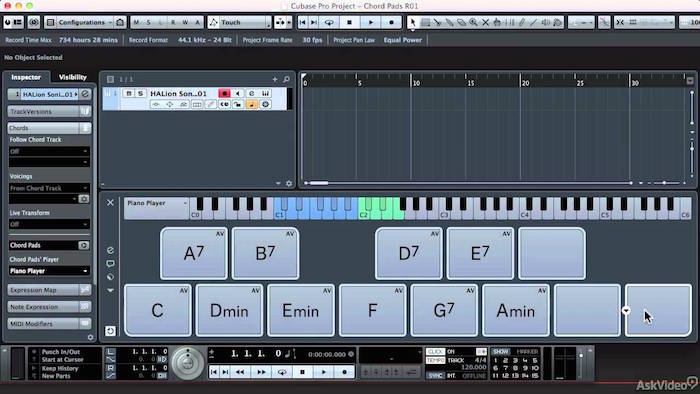This screenshot has width=700, height=394.
Task: Trigger the C chord pad
Action: tap(158, 310)
